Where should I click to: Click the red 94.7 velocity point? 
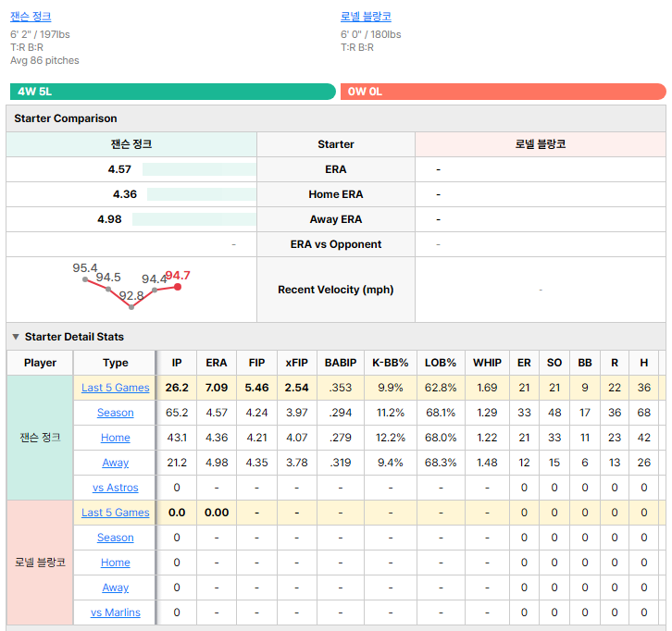click(178, 287)
